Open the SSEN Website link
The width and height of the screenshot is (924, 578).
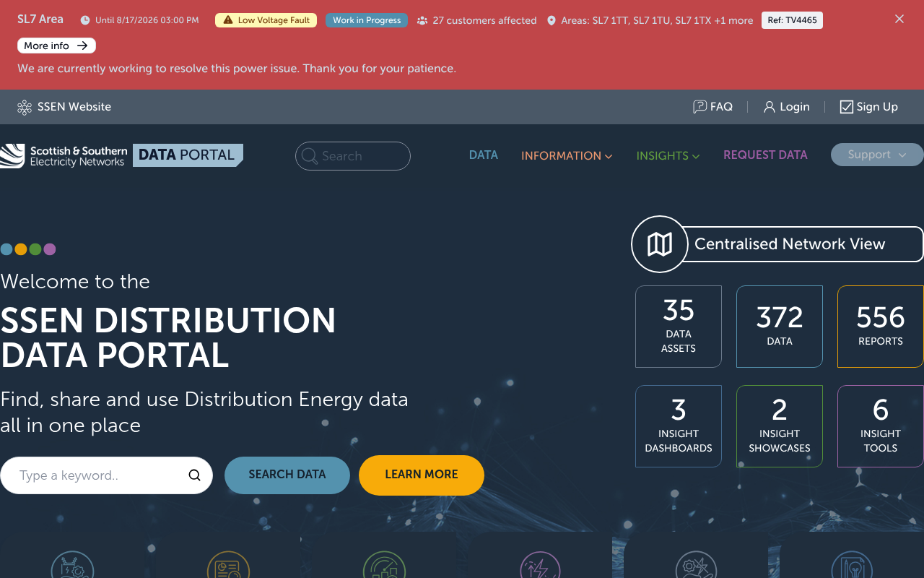click(x=64, y=107)
